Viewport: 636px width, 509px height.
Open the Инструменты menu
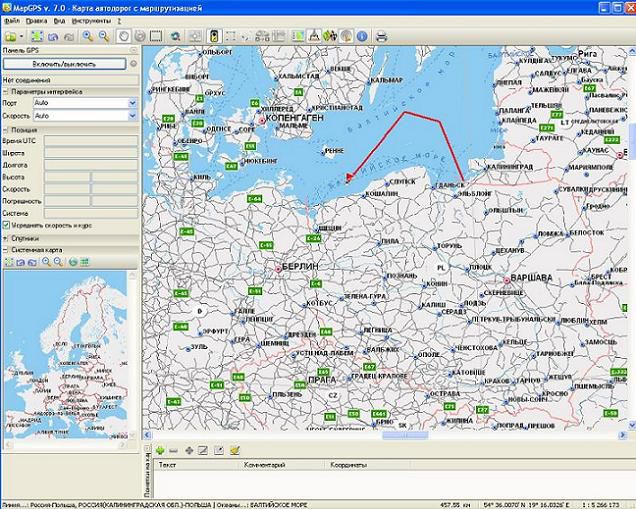tap(91, 19)
